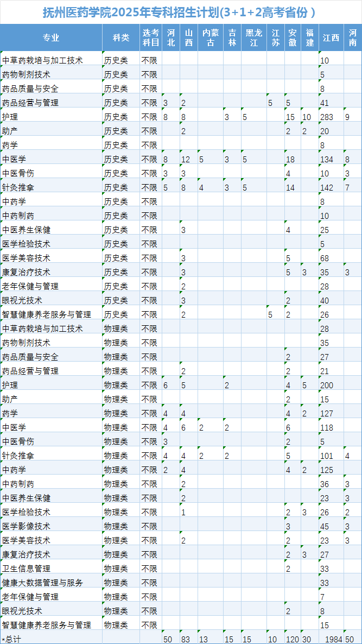Click the 83 total for 山西

[186, 639]
